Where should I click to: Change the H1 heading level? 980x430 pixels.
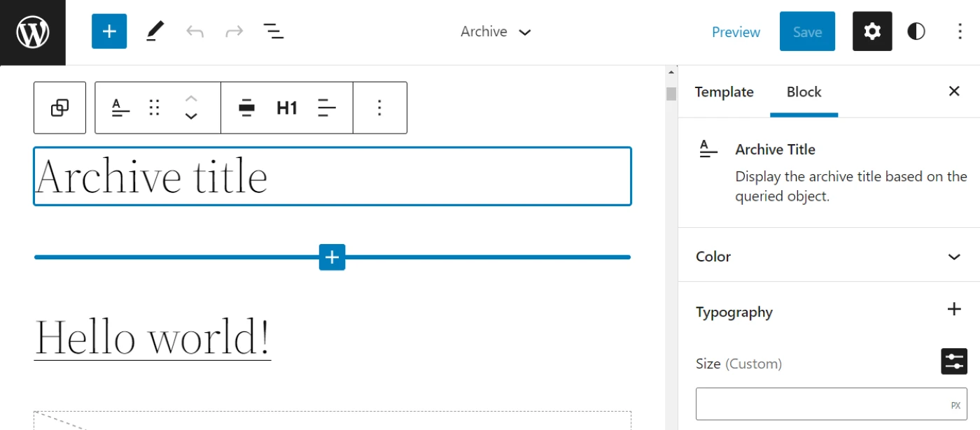[x=287, y=108]
